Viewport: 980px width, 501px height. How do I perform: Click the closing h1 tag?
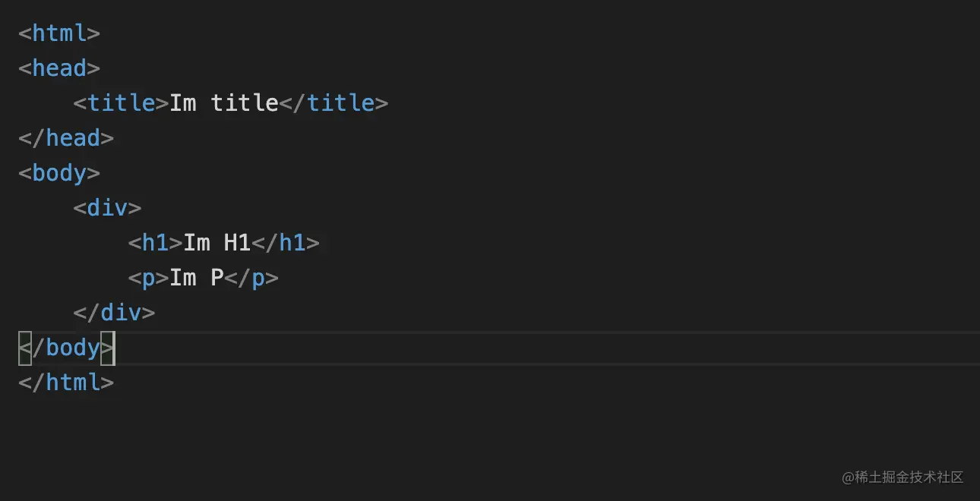pos(286,243)
